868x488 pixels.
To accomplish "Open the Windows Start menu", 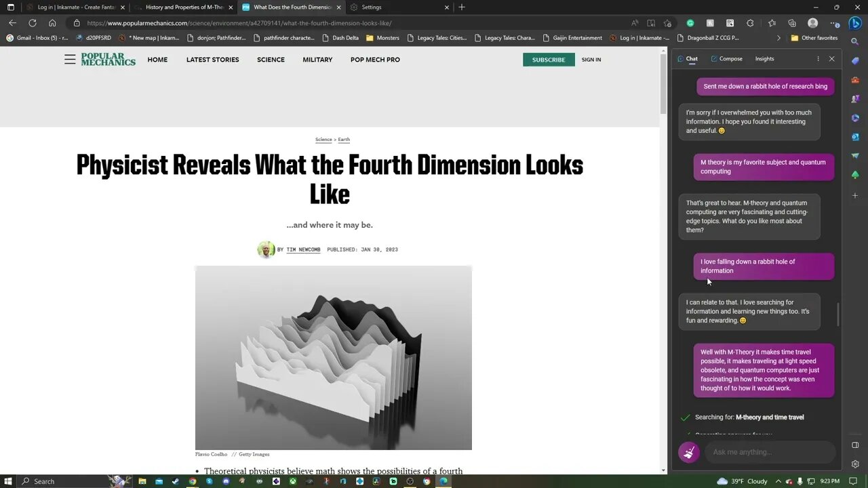I will pos(9,481).
